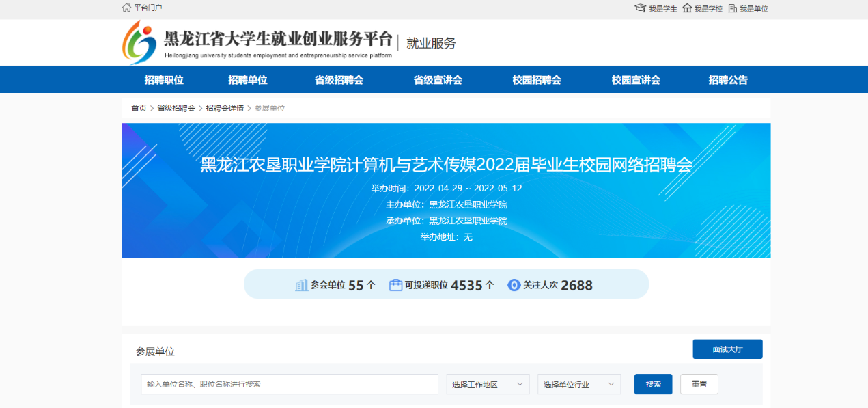Expand the 选择工作地区 dropdown
This screenshot has height=408, width=868.
[488, 384]
